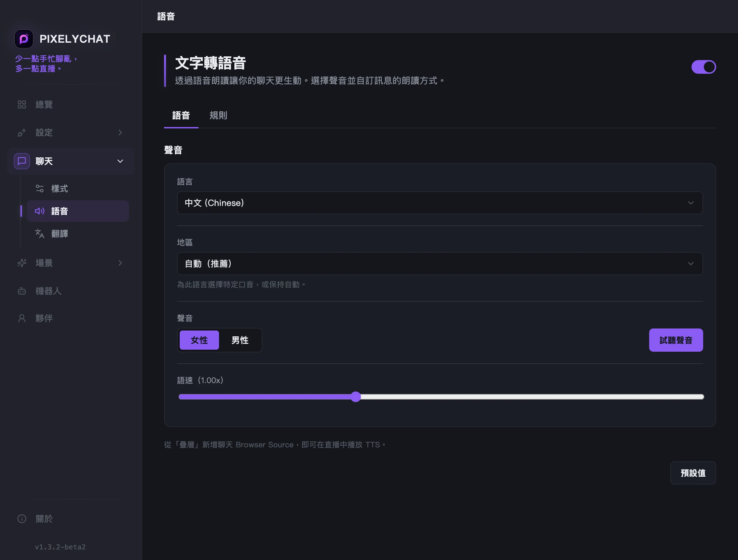Collapse the chat (聊天) section chevron
738x560 pixels.
click(120, 161)
